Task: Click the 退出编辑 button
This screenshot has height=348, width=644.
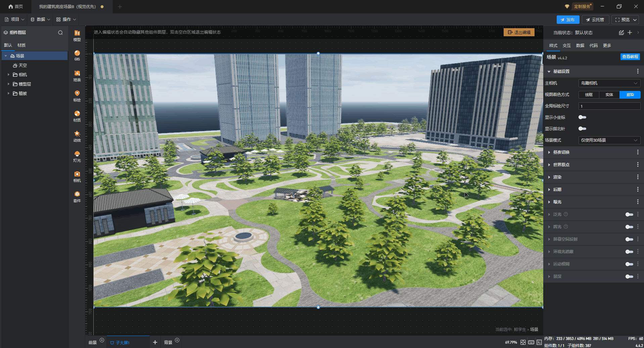Action: [x=519, y=32]
